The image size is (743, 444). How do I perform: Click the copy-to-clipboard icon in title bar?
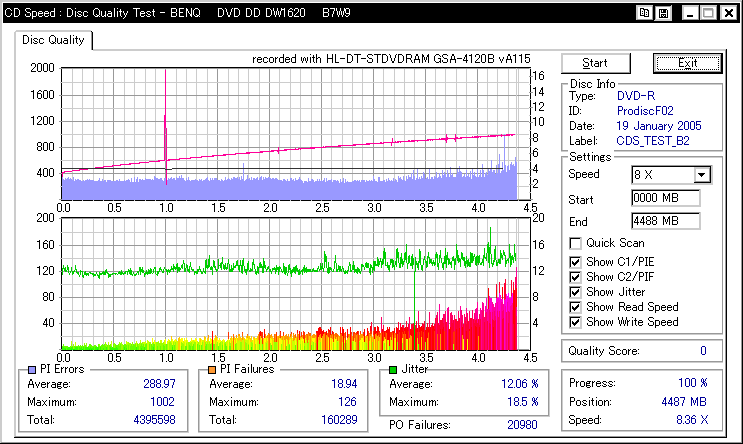click(x=646, y=13)
